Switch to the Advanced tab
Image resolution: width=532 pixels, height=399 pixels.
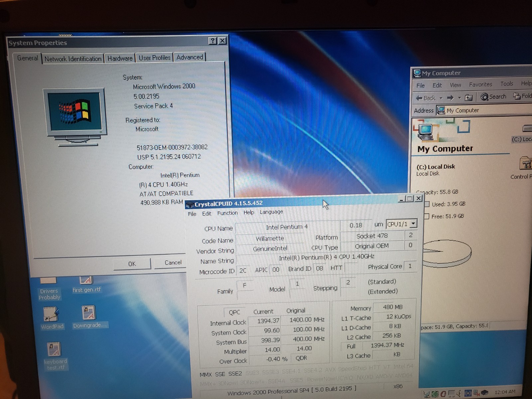click(x=190, y=57)
